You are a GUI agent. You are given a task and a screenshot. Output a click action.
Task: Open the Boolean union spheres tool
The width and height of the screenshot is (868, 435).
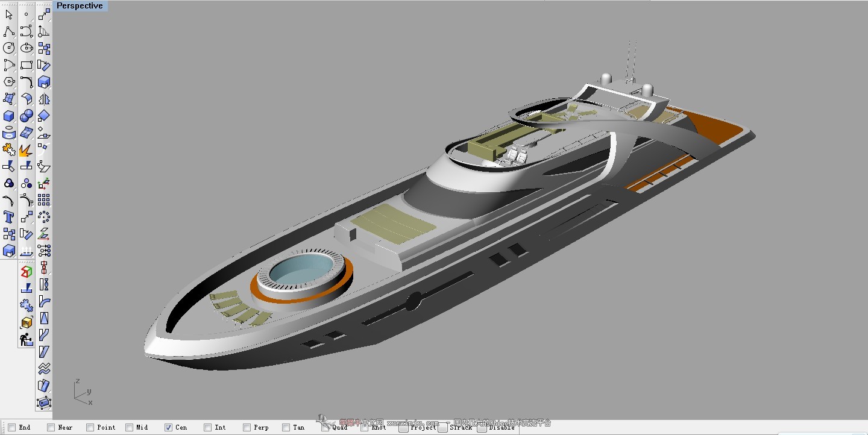point(27,116)
